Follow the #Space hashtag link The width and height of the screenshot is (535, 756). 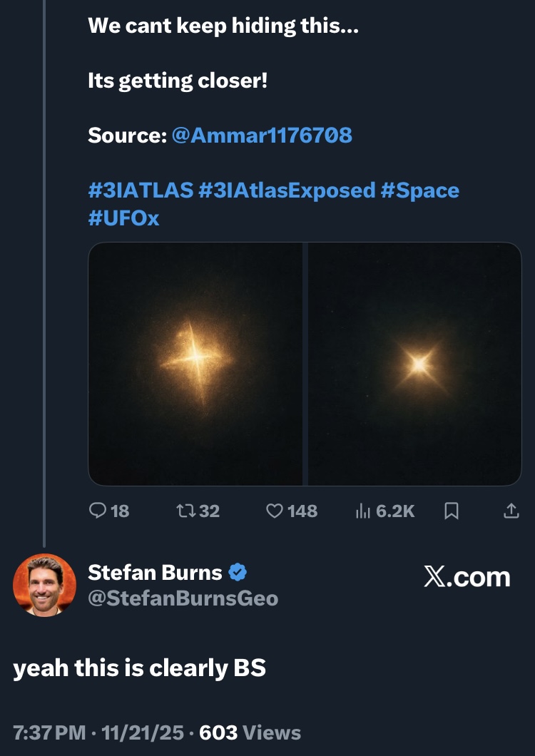420,190
